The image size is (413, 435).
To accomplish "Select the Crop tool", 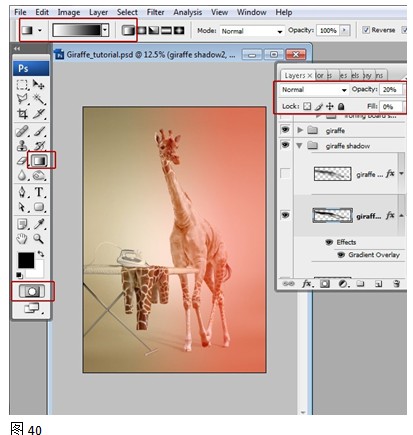I will click(x=22, y=114).
